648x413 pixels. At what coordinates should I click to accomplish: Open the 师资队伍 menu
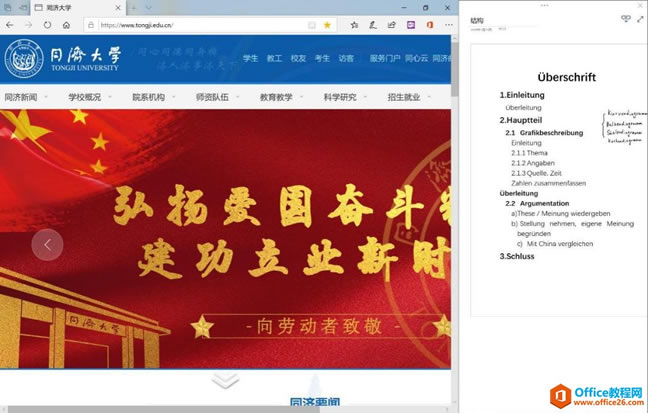click(x=212, y=97)
